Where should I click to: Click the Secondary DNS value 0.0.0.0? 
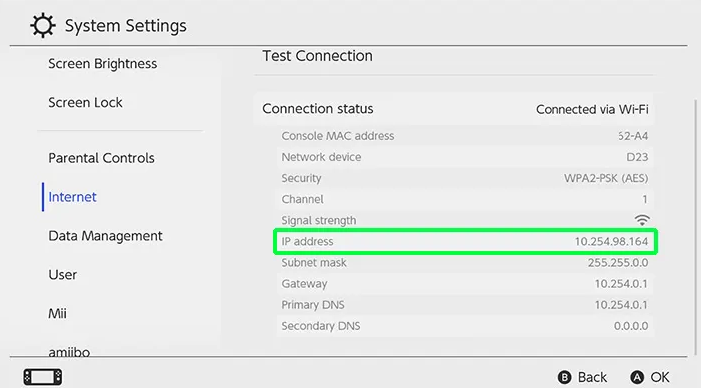tap(631, 326)
